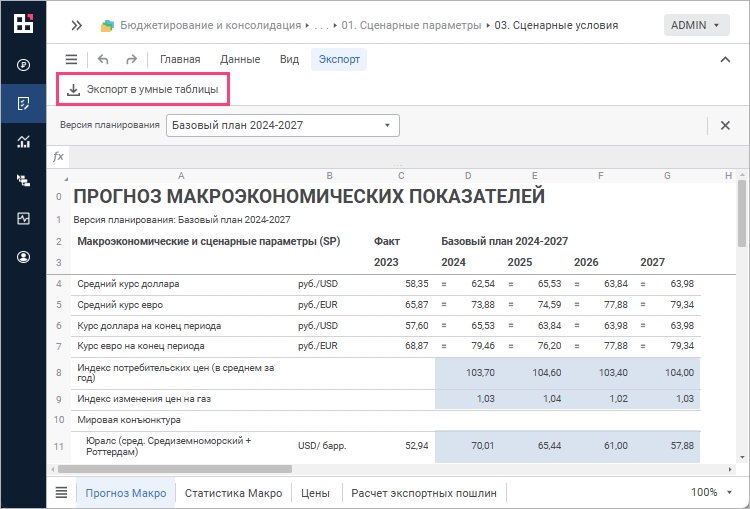Click the formula bar input field

click(400, 157)
